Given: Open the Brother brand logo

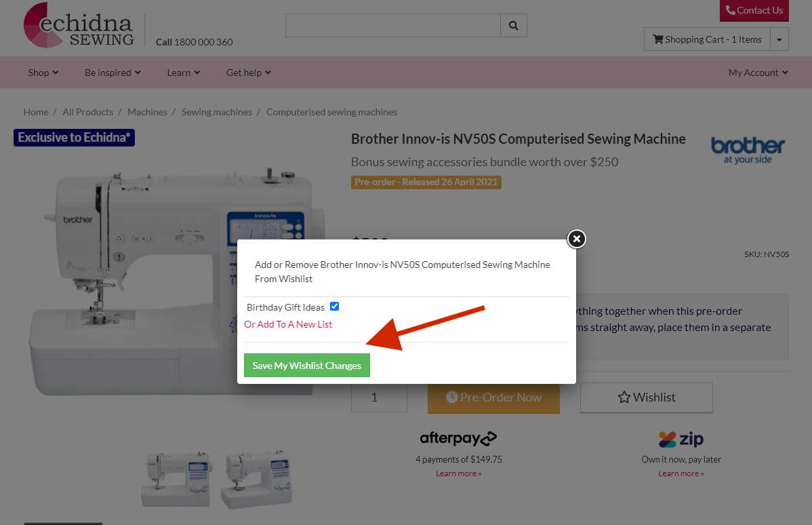Looking at the screenshot, I should click(x=747, y=151).
